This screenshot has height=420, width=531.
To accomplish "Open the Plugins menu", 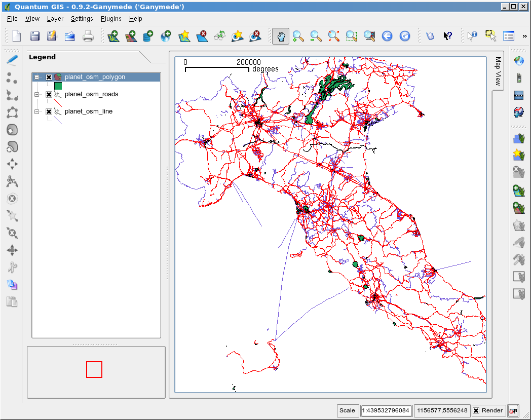I will (x=111, y=19).
